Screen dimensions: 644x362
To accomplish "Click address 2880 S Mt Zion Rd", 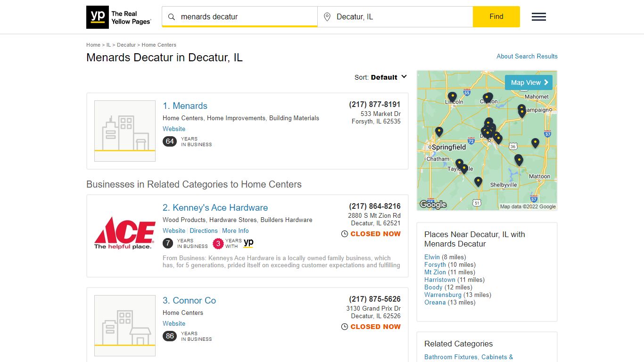I will point(374,215).
